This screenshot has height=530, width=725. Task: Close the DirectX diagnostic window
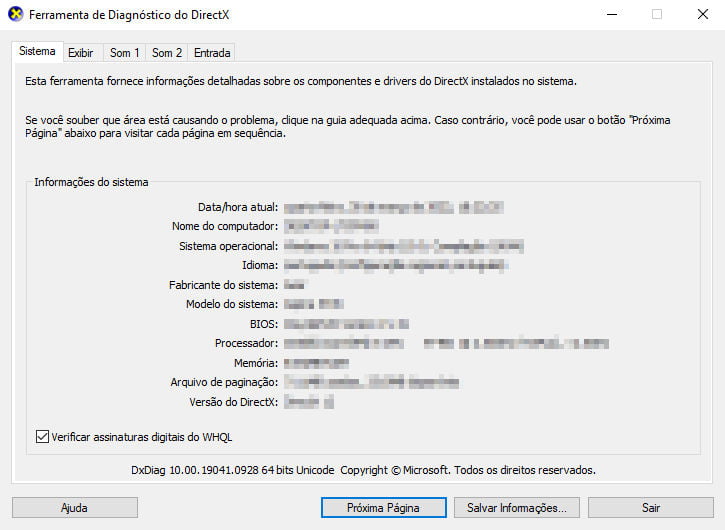702,14
